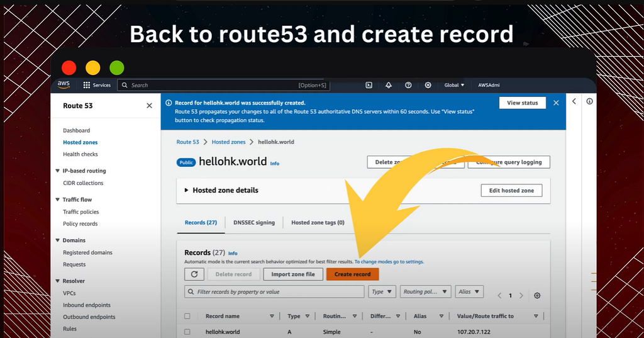This screenshot has width=644, height=338.
Task: Collapse the Traffic flow section
Action: 57,200
